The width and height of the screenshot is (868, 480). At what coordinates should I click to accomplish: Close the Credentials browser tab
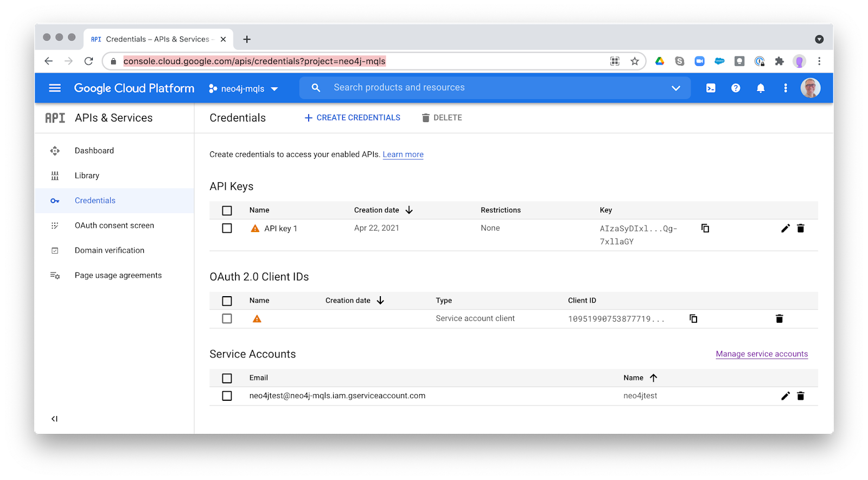[x=223, y=39]
